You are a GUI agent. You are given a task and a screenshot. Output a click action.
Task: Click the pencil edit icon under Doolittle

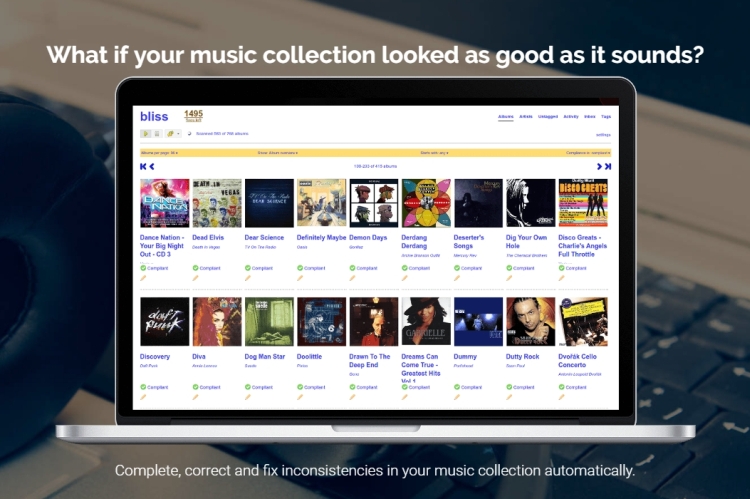300,397
